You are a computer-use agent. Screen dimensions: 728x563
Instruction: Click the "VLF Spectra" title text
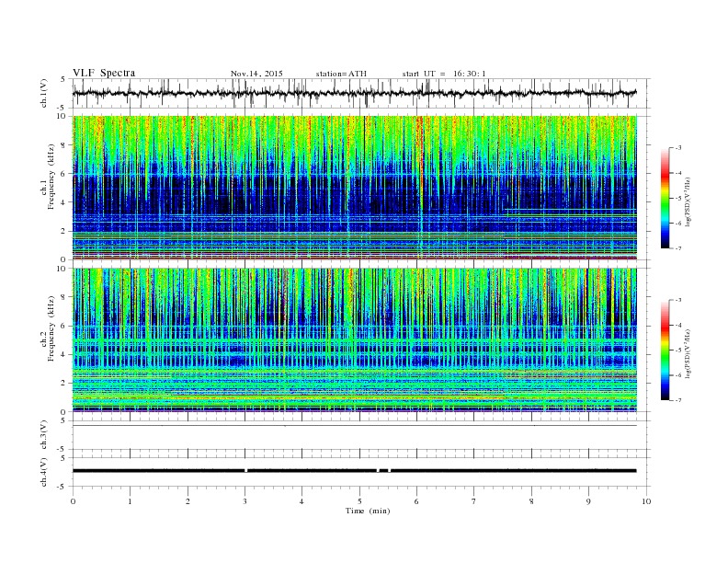[104, 73]
